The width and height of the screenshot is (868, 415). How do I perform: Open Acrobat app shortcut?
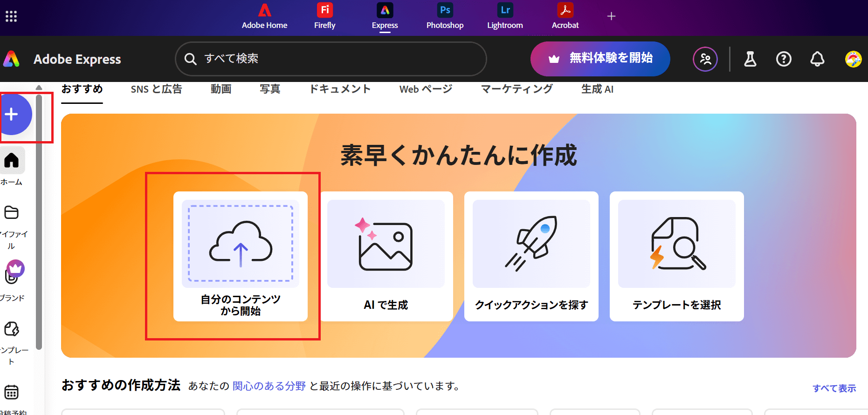pyautogui.click(x=565, y=17)
